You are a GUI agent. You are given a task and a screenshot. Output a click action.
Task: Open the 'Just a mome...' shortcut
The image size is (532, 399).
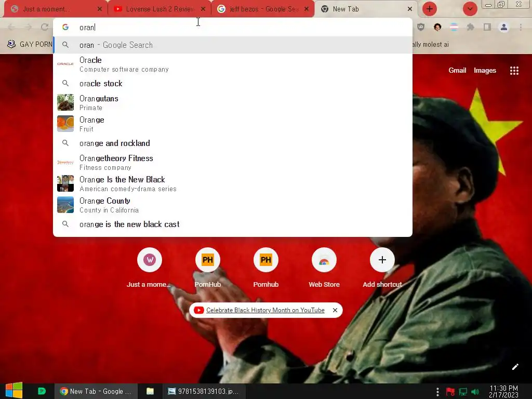(x=149, y=268)
